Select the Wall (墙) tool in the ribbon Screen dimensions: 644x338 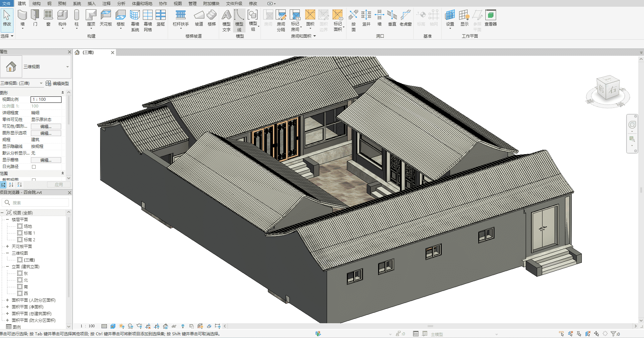(x=23, y=15)
